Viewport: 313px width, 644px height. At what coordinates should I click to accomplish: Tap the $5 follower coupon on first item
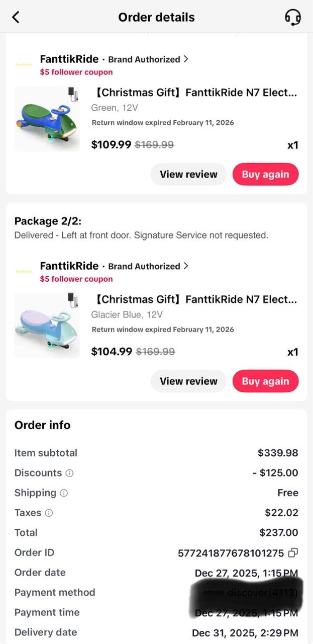[x=76, y=72]
